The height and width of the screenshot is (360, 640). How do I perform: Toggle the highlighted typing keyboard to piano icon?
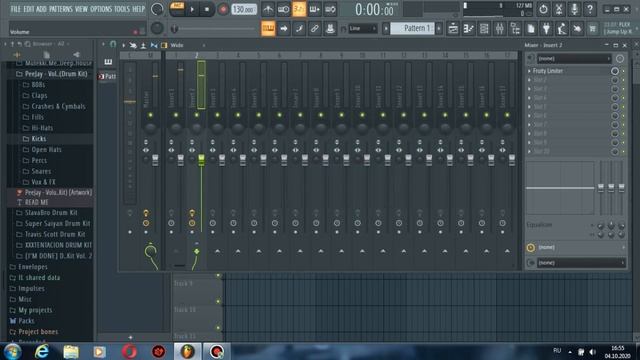click(x=268, y=29)
